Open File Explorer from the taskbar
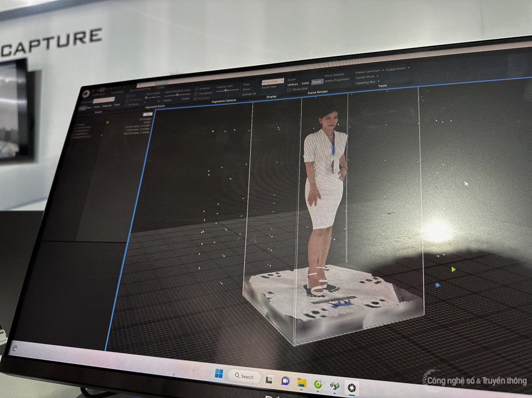 click(302, 383)
